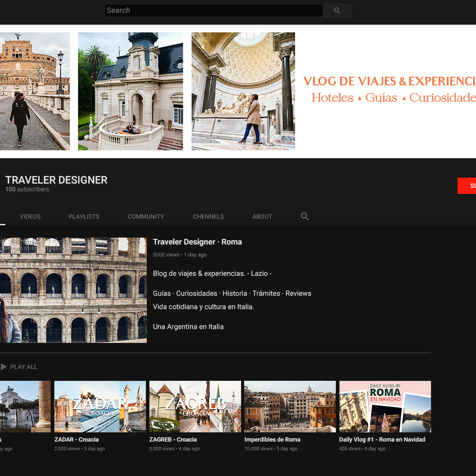Click the search magnifier button in top bar
Image resolution: width=476 pixels, height=476 pixels.
coord(337,11)
